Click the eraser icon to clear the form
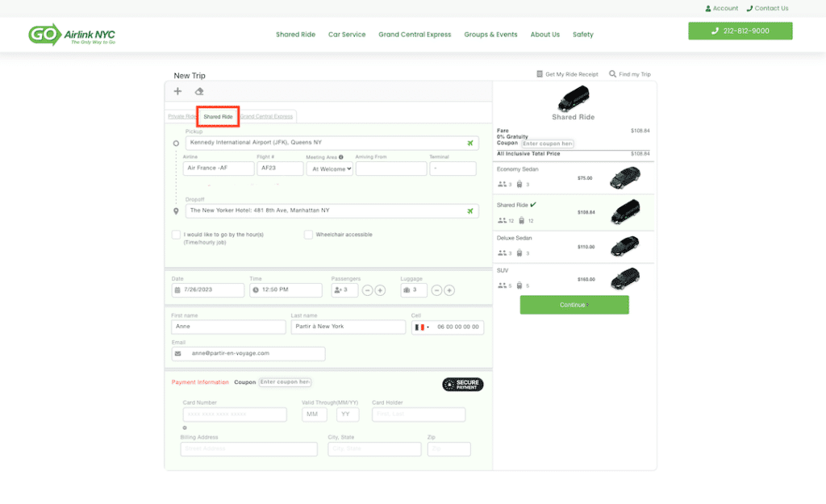 [x=199, y=91]
